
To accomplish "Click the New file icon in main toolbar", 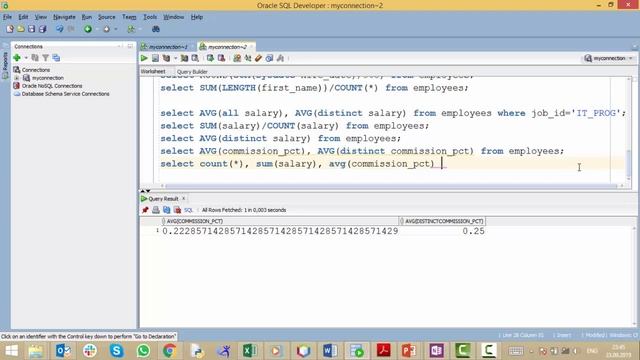I will click(10, 29).
